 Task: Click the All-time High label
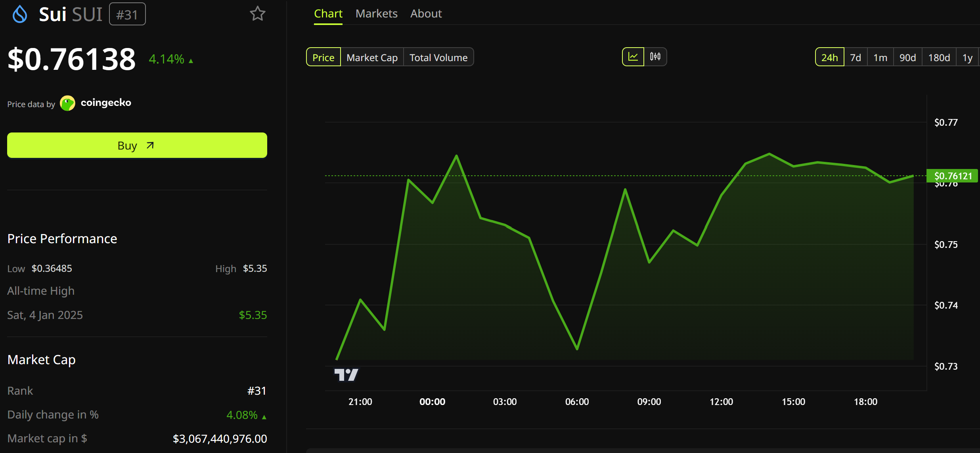click(x=41, y=291)
